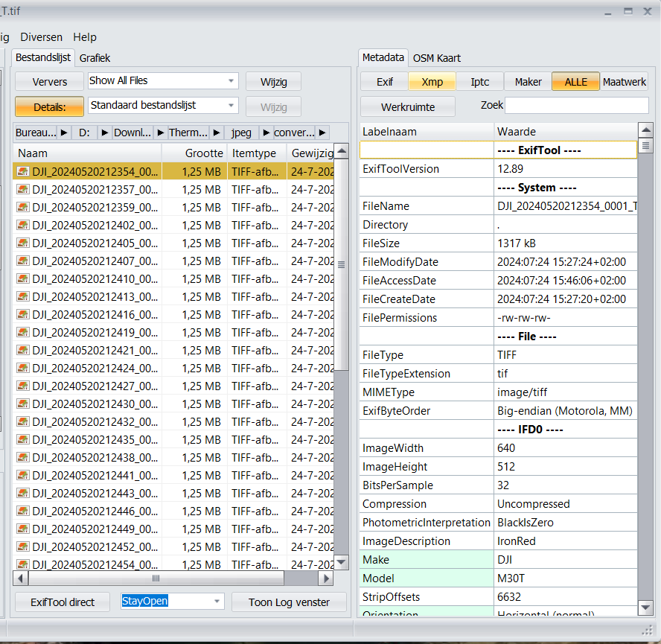
Task: Click the file list horizontal scroll-right arrow
Action: (x=325, y=578)
